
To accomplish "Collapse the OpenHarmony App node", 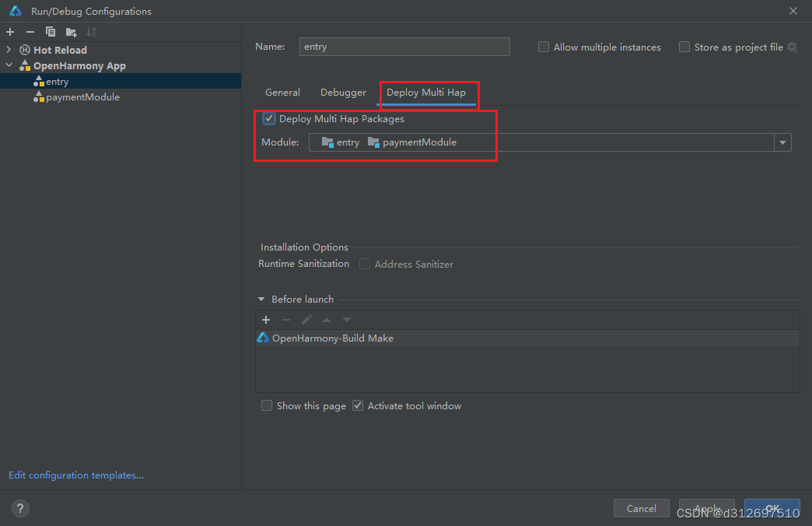I will [9, 65].
